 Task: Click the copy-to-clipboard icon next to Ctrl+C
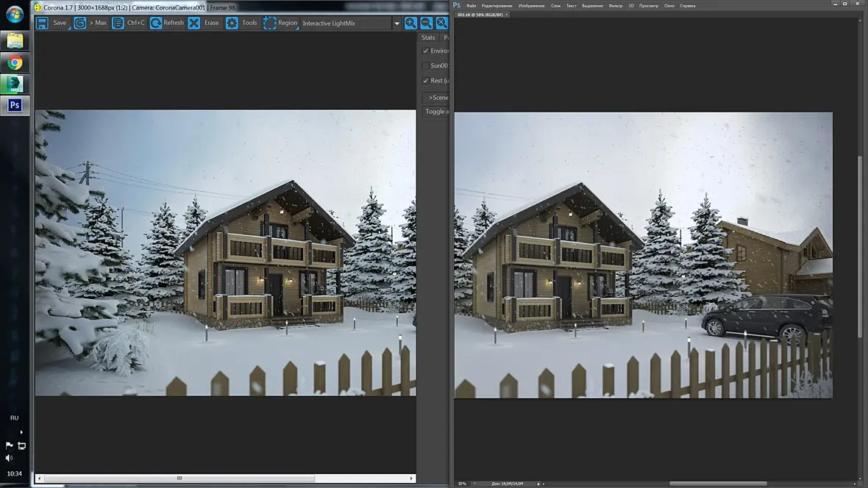tap(118, 23)
